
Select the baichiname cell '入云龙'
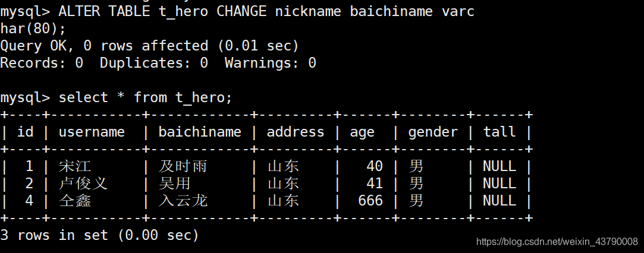pos(183,201)
